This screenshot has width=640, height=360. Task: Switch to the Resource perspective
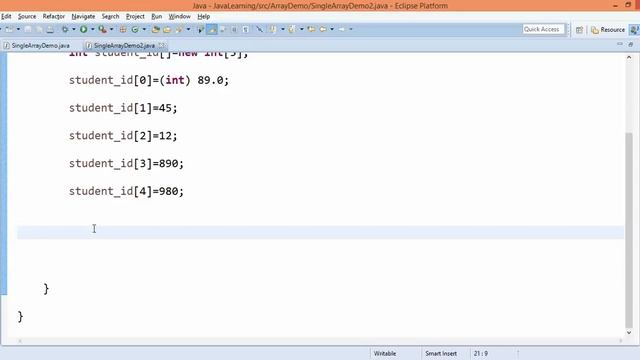coord(608,30)
